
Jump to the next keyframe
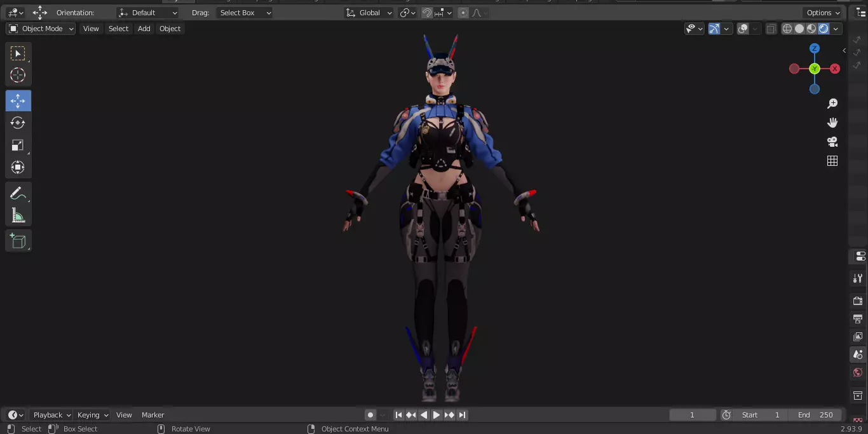point(449,415)
